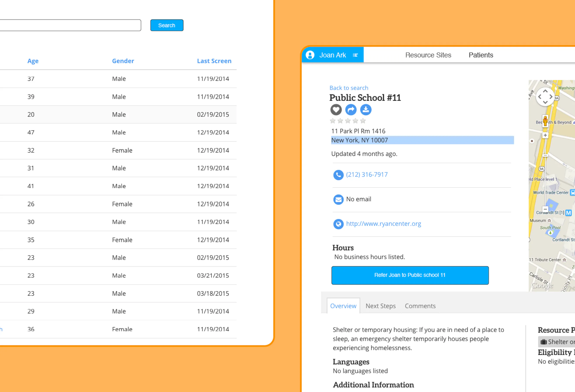The image size is (575, 392).
Task: Click the subway M icon at Cortlandt St
Action: [x=568, y=213]
